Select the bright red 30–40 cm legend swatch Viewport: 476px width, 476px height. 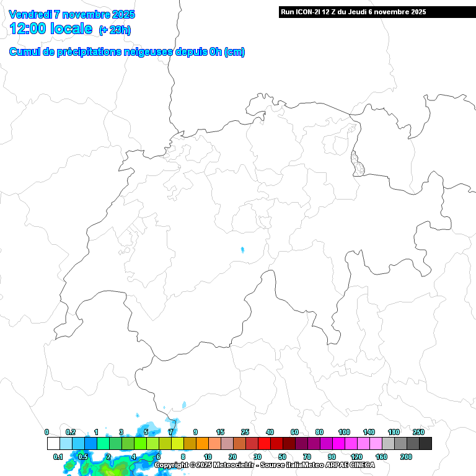264,443
